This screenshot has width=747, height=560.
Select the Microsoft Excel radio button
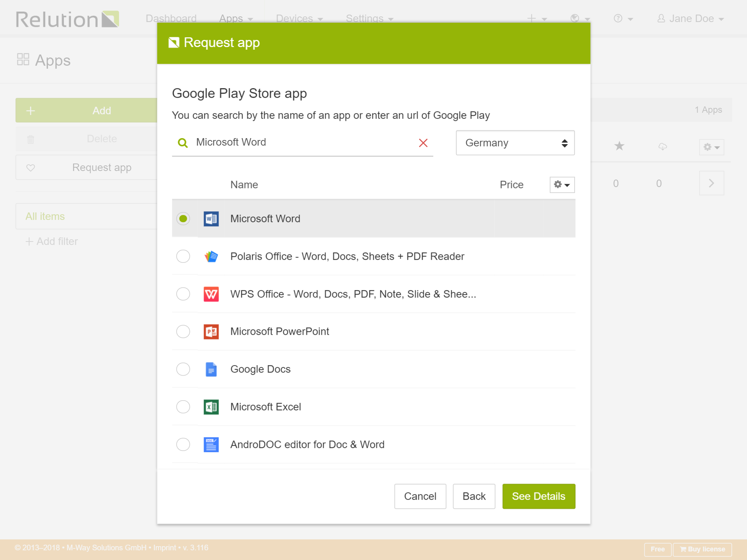click(183, 407)
